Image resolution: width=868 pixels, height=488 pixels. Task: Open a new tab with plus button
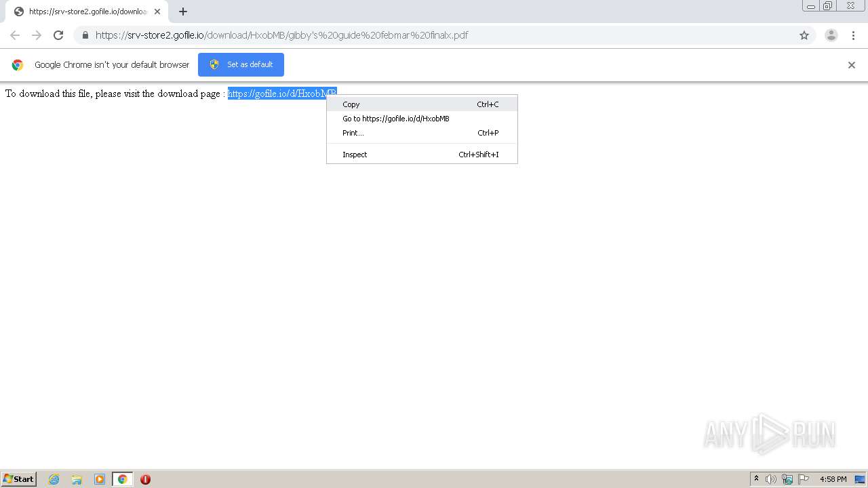[183, 12]
